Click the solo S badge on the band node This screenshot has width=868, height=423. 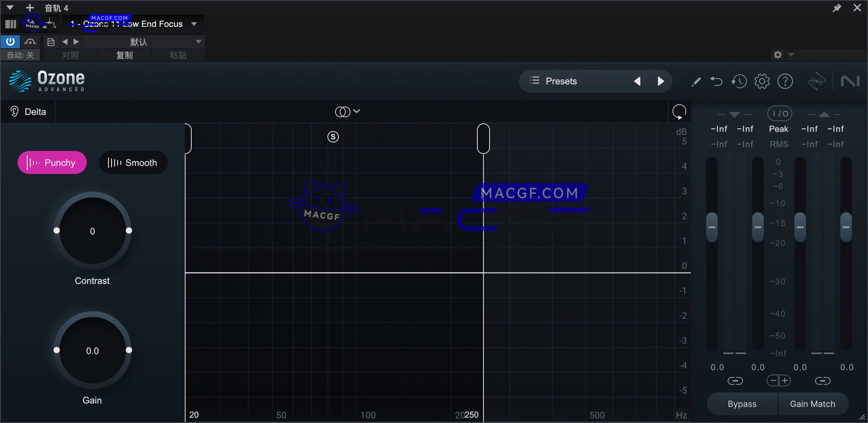pyautogui.click(x=333, y=136)
